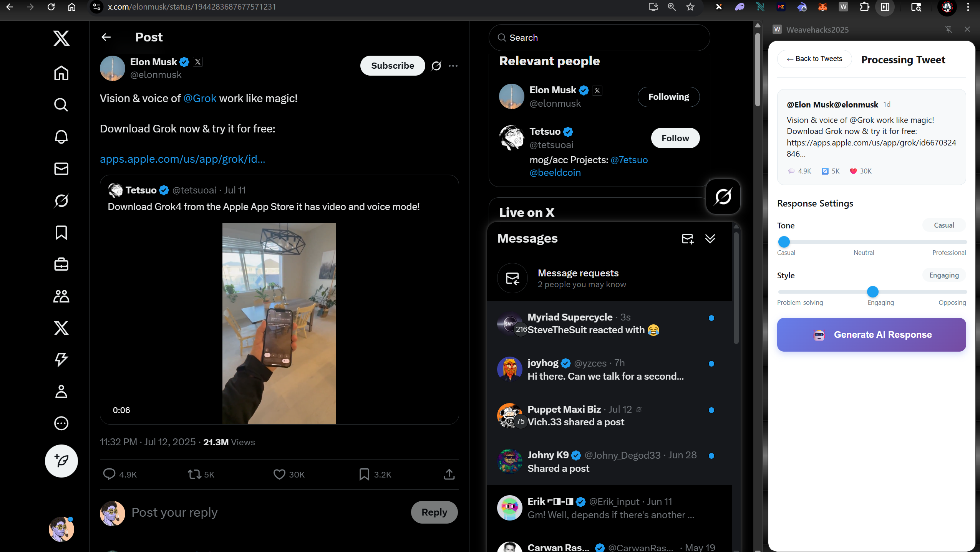
Task: Open Notifications bell in sidebar
Action: click(x=61, y=137)
